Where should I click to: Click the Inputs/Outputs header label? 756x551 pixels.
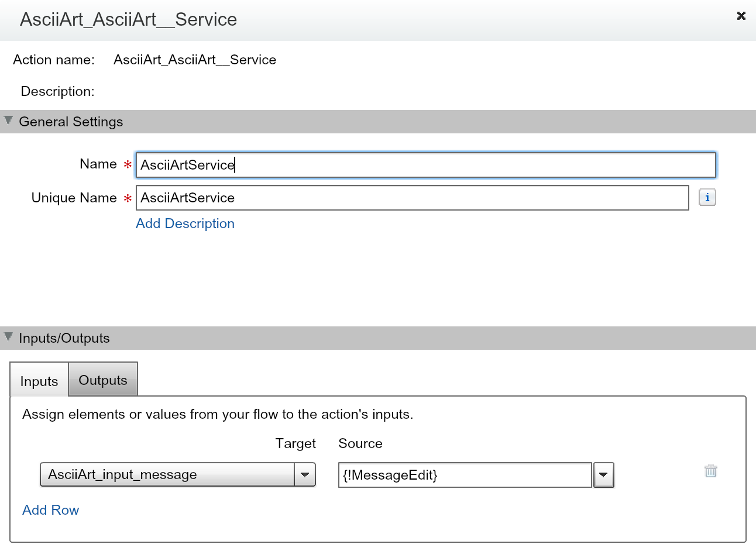click(x=64, y=338)
